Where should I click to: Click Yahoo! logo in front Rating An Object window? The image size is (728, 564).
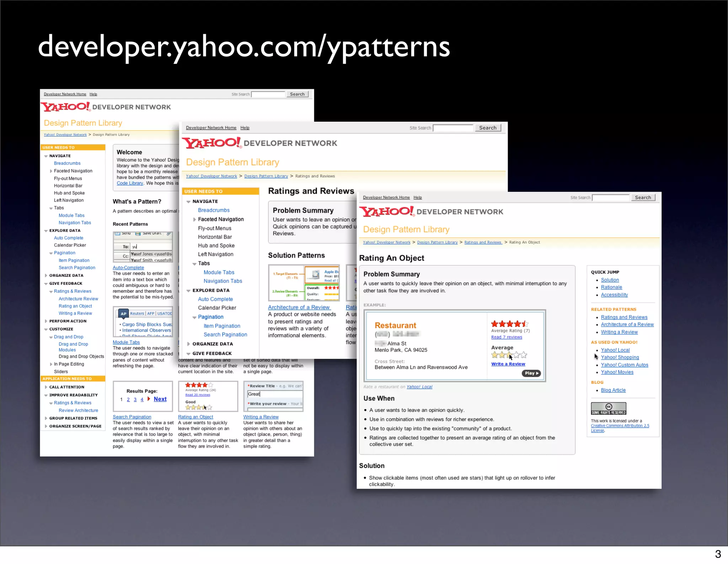(387, 211)
